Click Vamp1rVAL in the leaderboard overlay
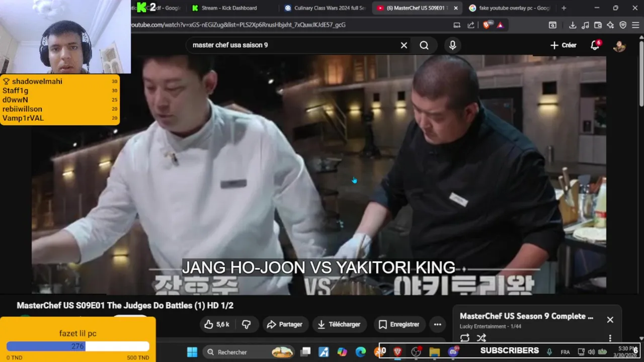Screen dimensions: 644x362 coord(23,118)
